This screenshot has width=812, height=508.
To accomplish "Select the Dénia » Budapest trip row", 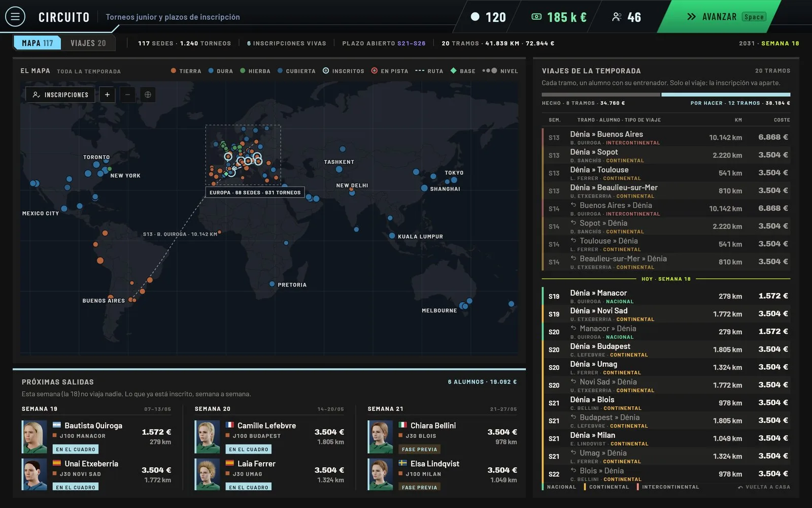I will pos(666,350).
